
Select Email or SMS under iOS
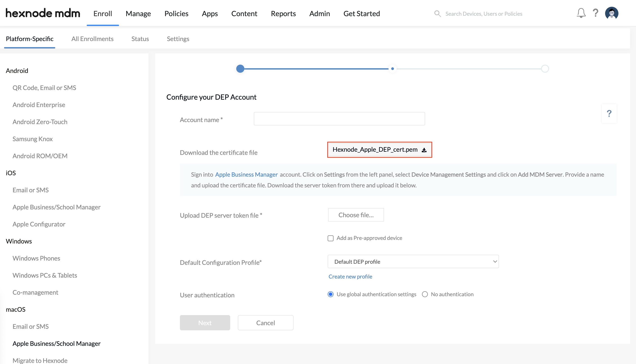[31, 190]
